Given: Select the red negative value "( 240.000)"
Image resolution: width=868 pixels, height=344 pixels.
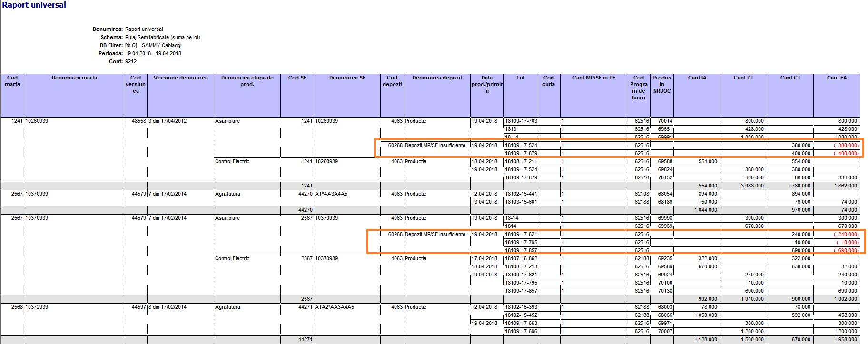Looking at the screenshot, I should 846,234.
